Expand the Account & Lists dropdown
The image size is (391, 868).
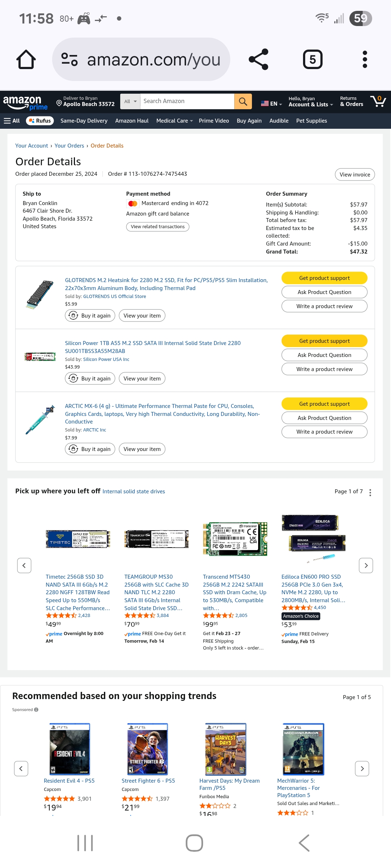(x=310, y=102)
